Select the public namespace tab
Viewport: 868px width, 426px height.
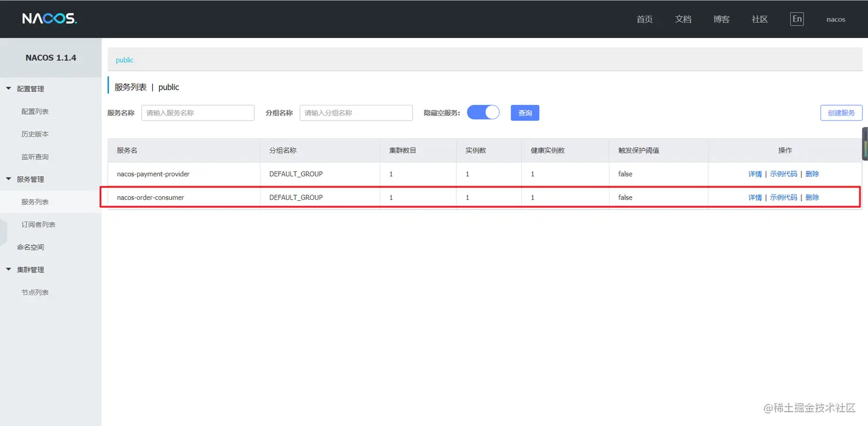[x=125, y=60]
